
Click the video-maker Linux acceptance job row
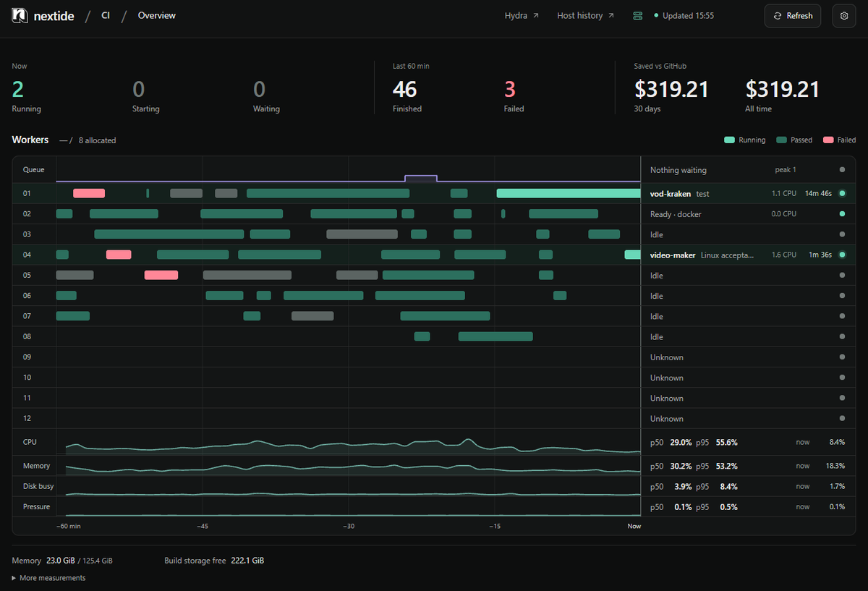click(x=748, y=255)
